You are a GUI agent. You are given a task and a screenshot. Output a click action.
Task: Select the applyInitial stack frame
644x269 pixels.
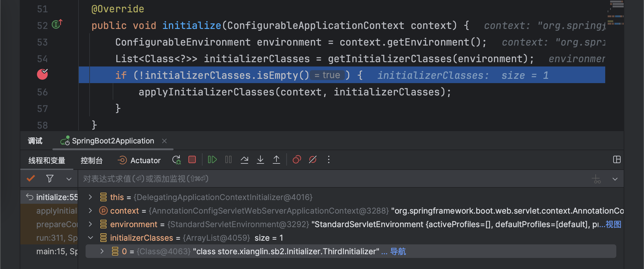coord(49,211)
